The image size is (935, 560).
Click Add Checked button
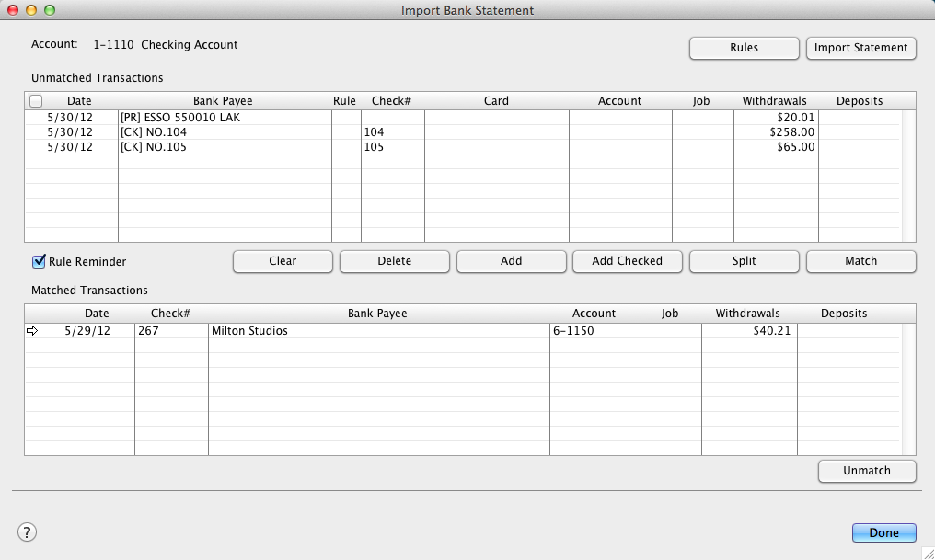(627, 261)
